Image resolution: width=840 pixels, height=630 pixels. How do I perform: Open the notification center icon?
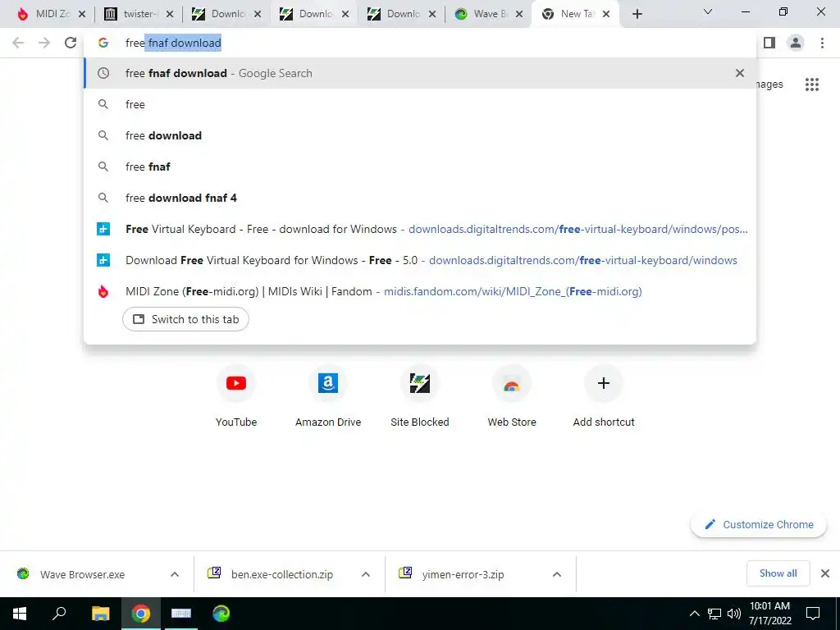pos(813,614)
